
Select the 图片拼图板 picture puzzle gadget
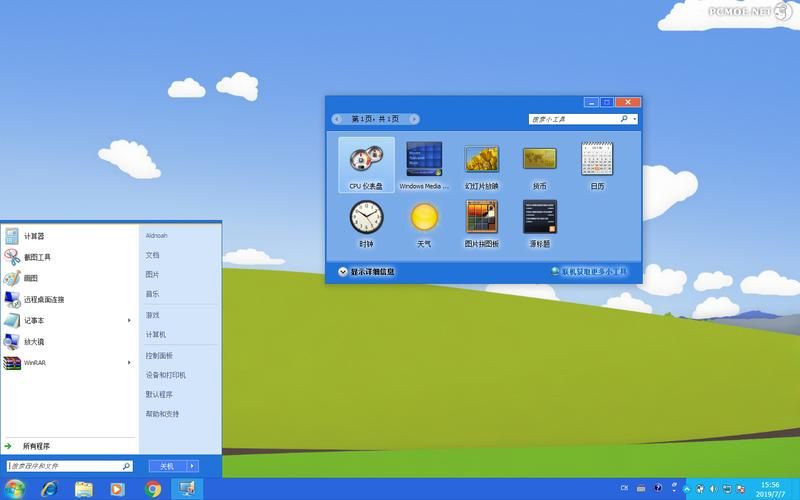click(482, 223)
